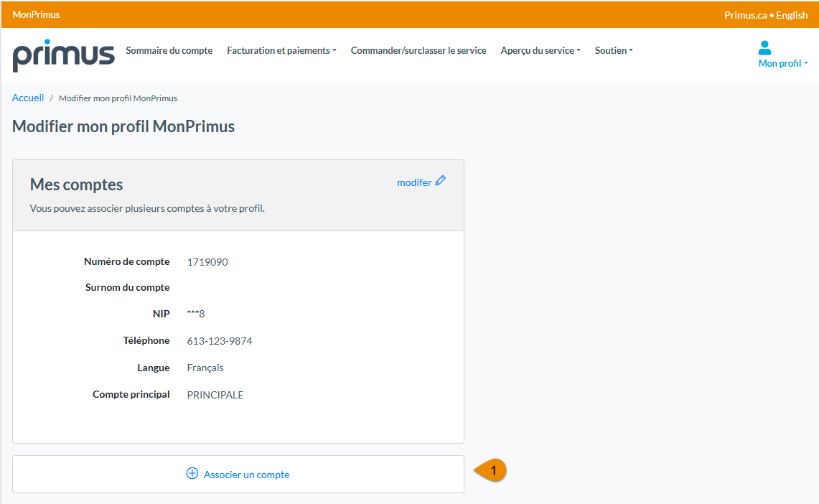This screenshot has height=504, width=819.
Task: Click the NIP label
Action: 162,314
